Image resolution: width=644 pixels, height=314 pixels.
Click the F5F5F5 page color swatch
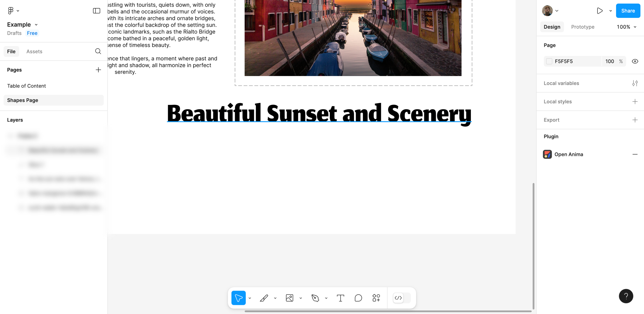(549, 61)
